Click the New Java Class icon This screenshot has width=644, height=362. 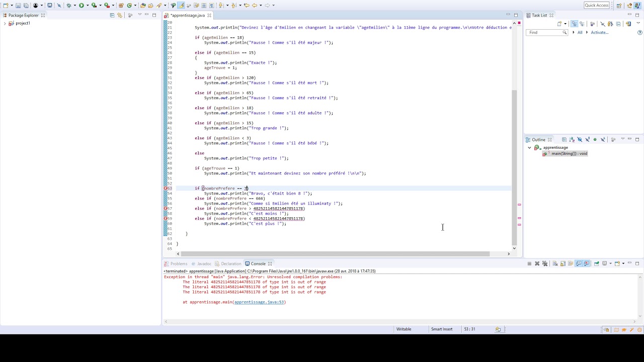[129, 6]
